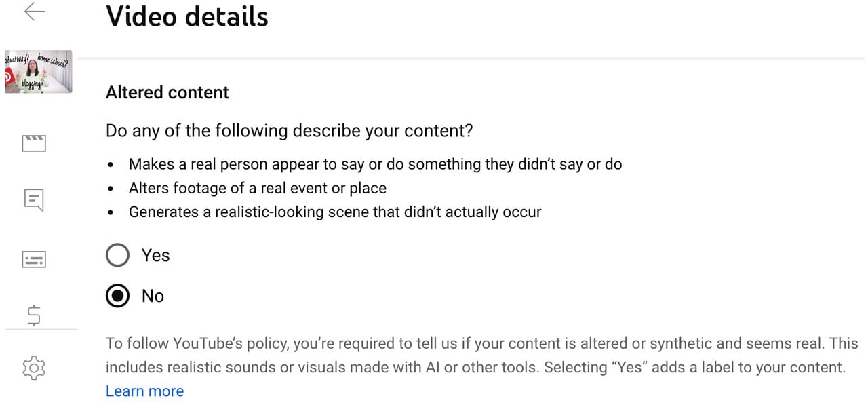Click the YouTube policy disclaimer paragraph
The image size is (868, 407).
(475, 355)
